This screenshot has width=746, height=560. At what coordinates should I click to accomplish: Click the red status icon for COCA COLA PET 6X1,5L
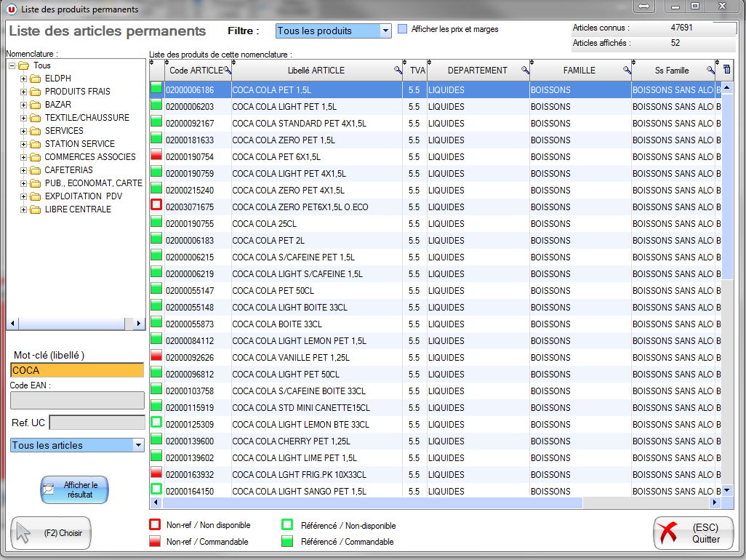click(156, 156)
